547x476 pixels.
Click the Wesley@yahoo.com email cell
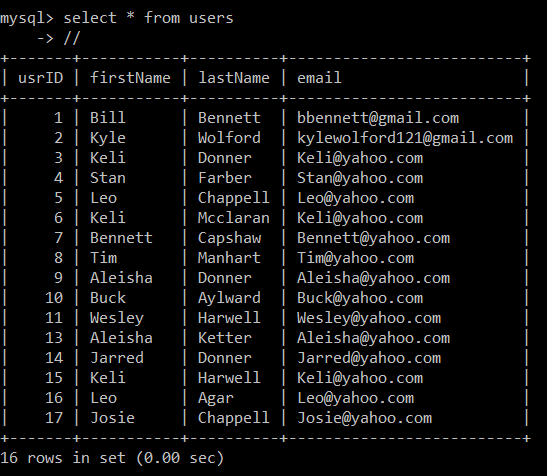pyautogui.click(x=369, y=318)
